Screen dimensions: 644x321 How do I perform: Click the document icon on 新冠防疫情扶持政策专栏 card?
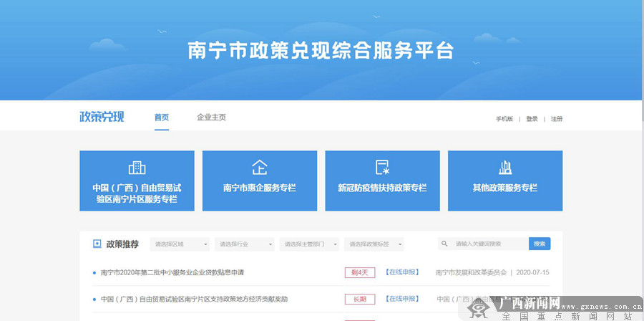(382, 167)
